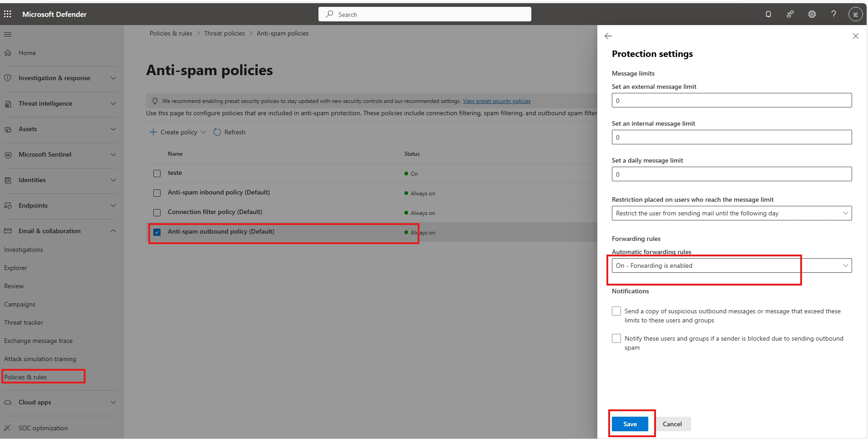The width and height of the screenshot is (868, 439).
Task: Open the app launcher waffle icon
Action: click(8, 14)
